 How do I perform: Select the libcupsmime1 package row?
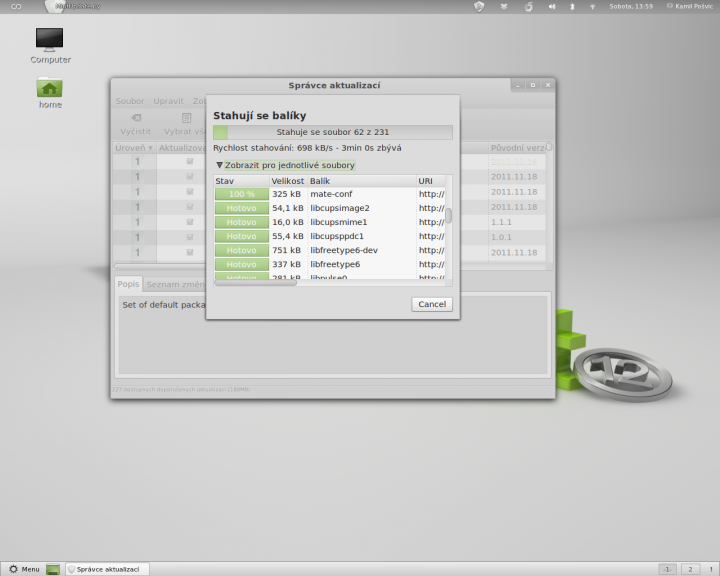[330, 222]
